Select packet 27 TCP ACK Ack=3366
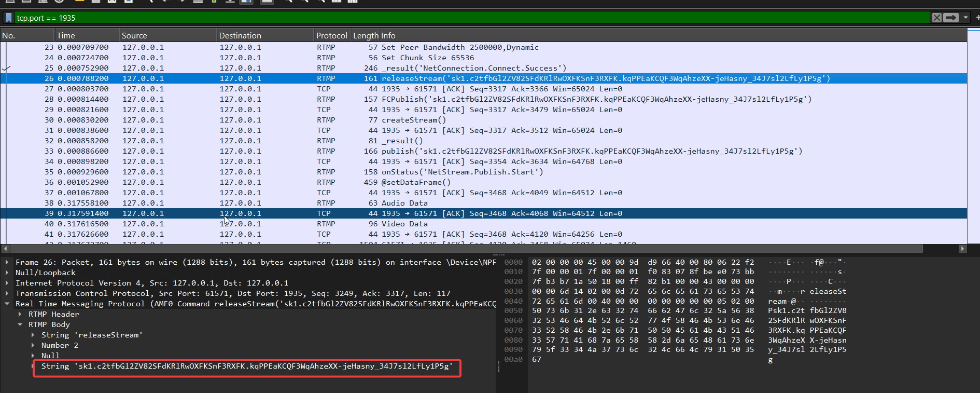 pyautogui.click(x=483, y=89)
